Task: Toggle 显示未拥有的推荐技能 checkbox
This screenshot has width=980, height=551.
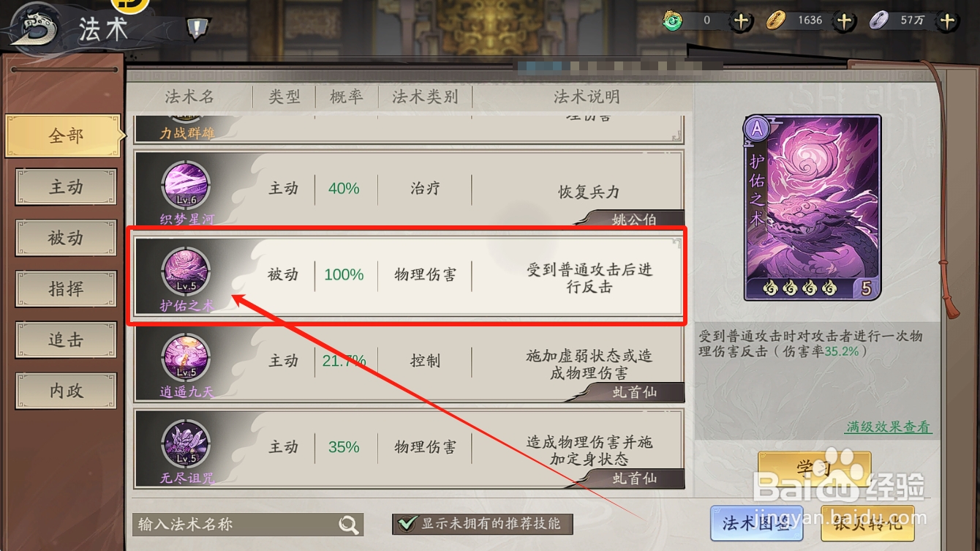Action: click(x=404, y=524)
